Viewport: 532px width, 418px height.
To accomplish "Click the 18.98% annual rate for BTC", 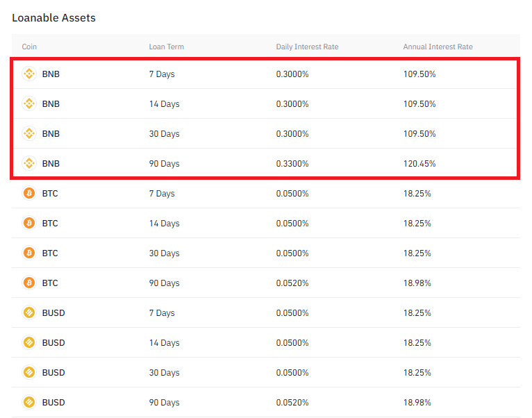I will click(417, 283).
